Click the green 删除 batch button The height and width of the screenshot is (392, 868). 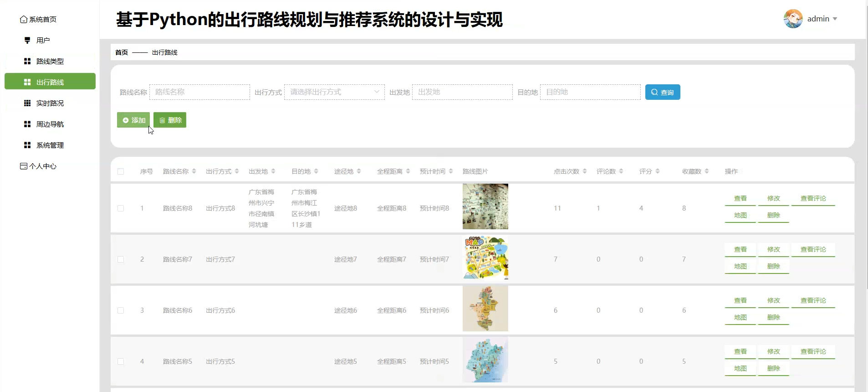coord(170,120)
